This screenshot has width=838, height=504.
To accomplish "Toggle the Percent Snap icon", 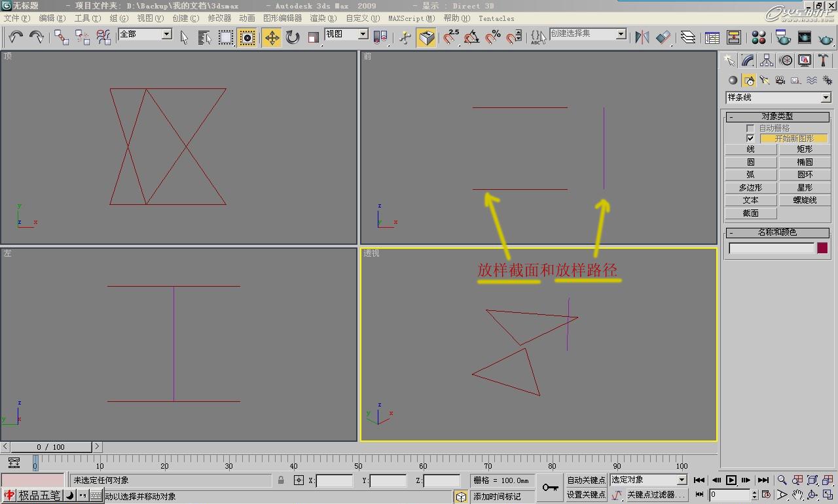I will click(x=493, y=37).
